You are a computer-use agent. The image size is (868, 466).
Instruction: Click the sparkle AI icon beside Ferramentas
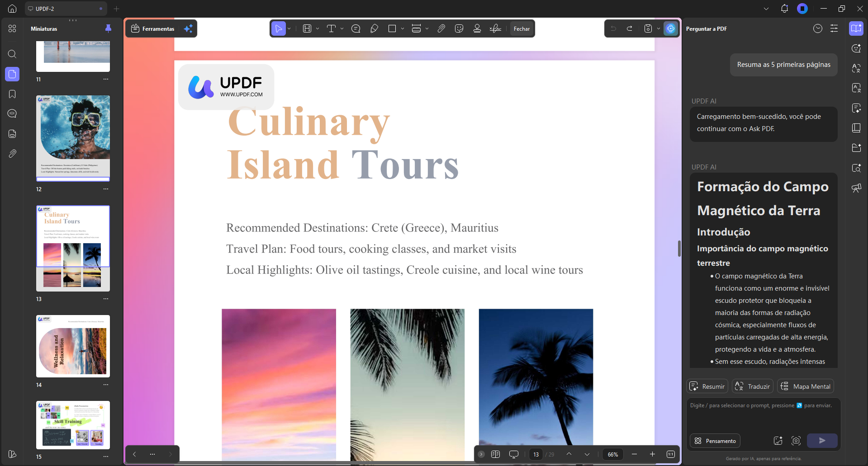(188, 29)
